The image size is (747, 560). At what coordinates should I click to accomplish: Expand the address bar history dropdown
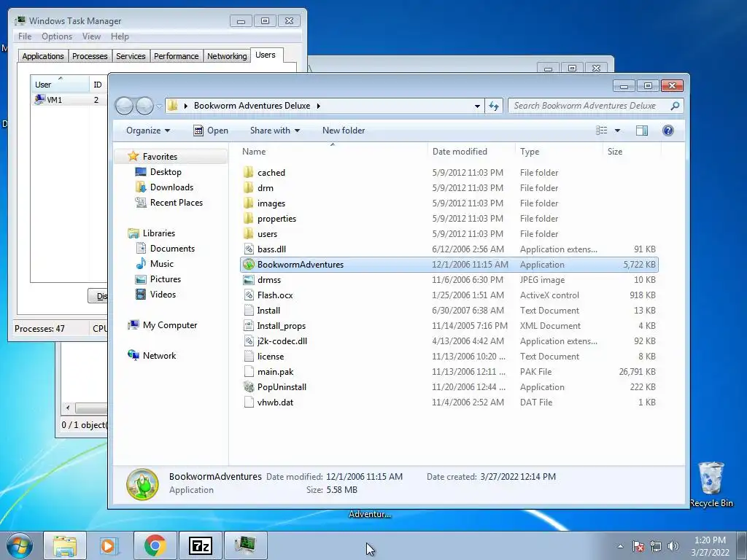click(x=477, y=106)
